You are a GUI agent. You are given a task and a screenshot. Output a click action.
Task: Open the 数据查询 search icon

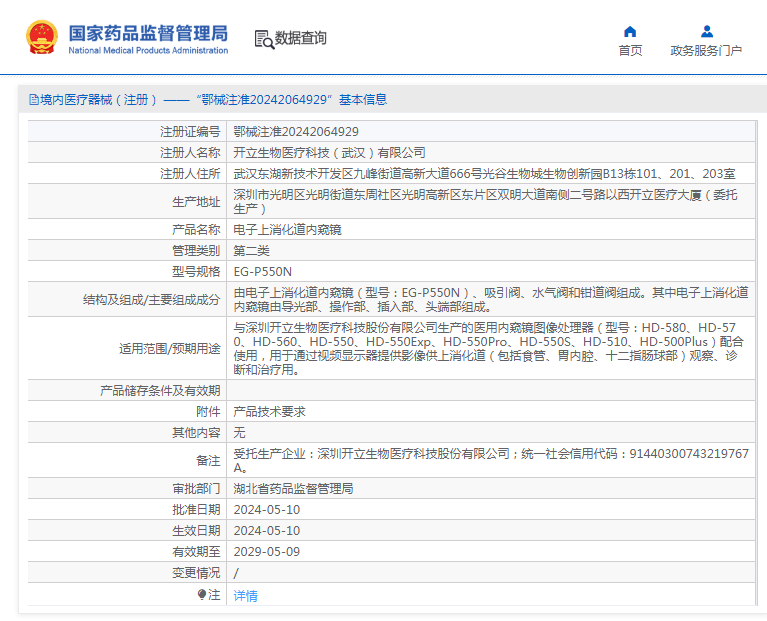point(264,39)
